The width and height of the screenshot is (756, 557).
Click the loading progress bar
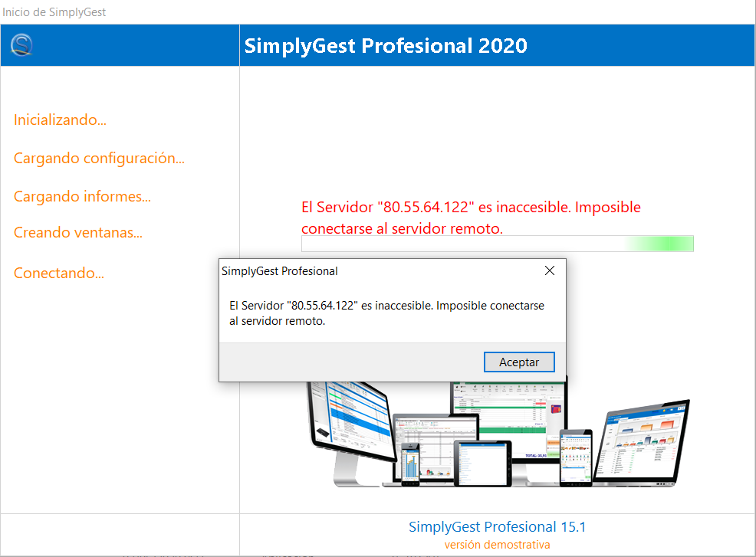[498, 243]
